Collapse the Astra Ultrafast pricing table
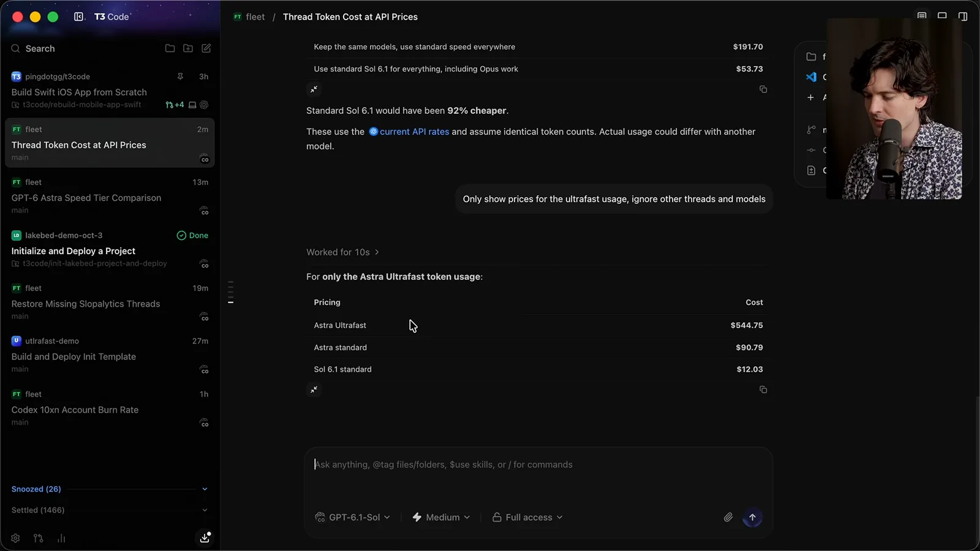Image resolution: width=980 pixels, height=551 pixels. (x=314, y=389)
